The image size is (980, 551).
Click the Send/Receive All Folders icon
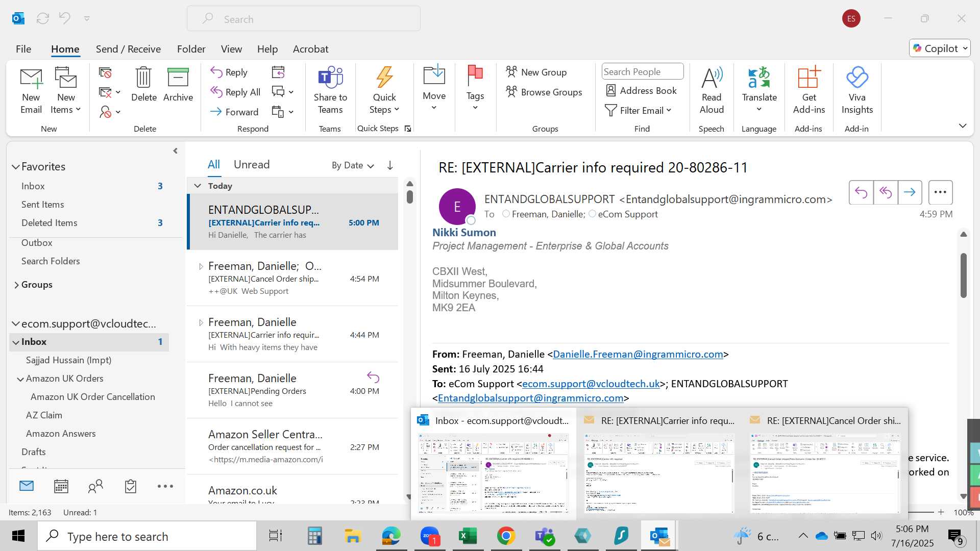(43, 18)
